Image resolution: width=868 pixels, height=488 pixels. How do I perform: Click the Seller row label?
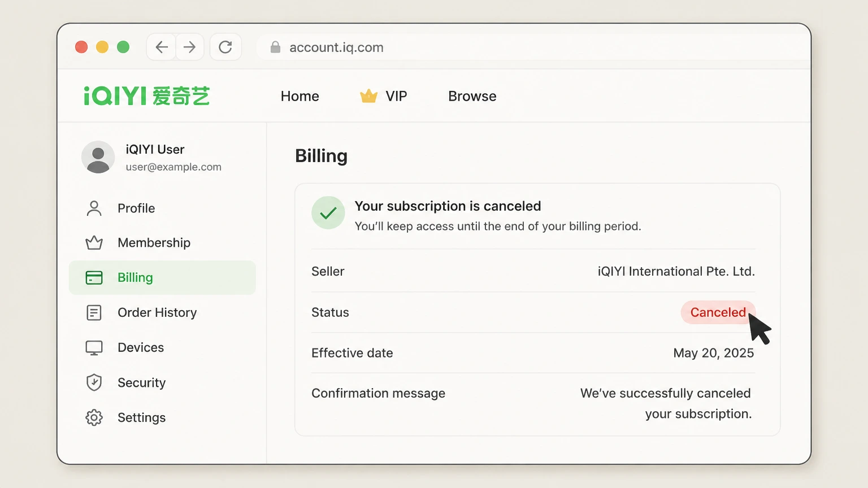(328, 272)
